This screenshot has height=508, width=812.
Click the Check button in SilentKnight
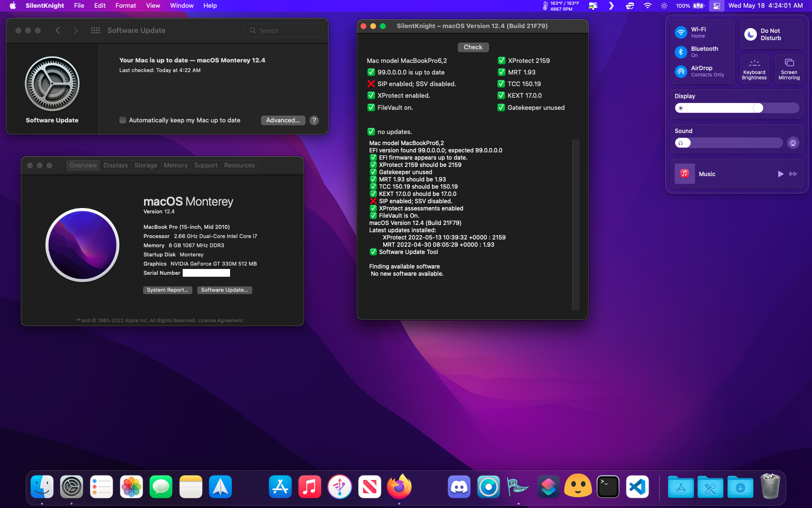pos(473,47)
